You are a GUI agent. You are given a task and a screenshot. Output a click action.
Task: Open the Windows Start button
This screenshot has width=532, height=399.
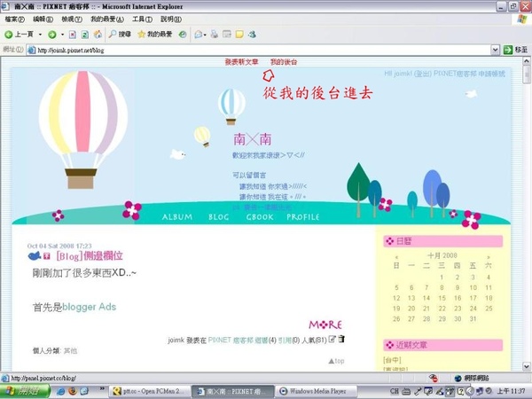pos(25,391)
